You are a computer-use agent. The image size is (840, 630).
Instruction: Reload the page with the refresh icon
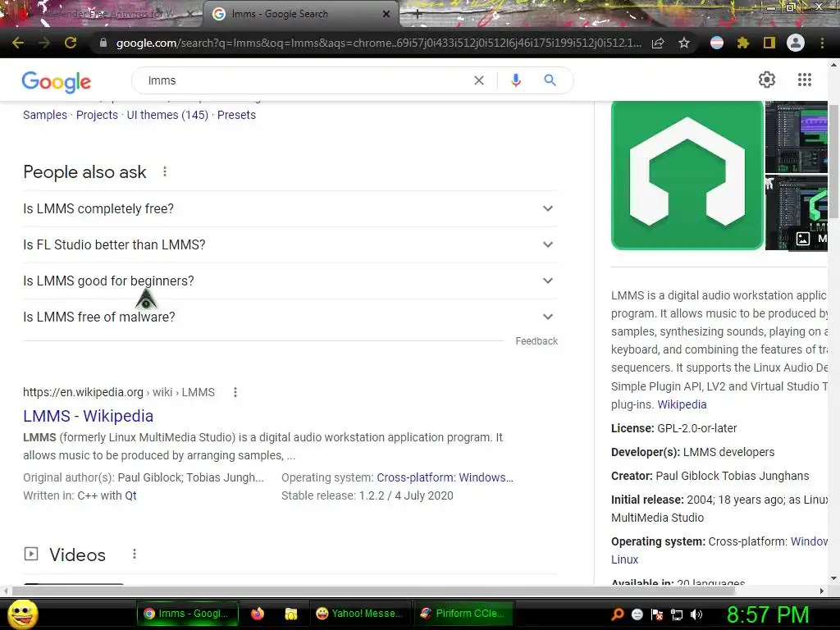[x=71, y=43]
